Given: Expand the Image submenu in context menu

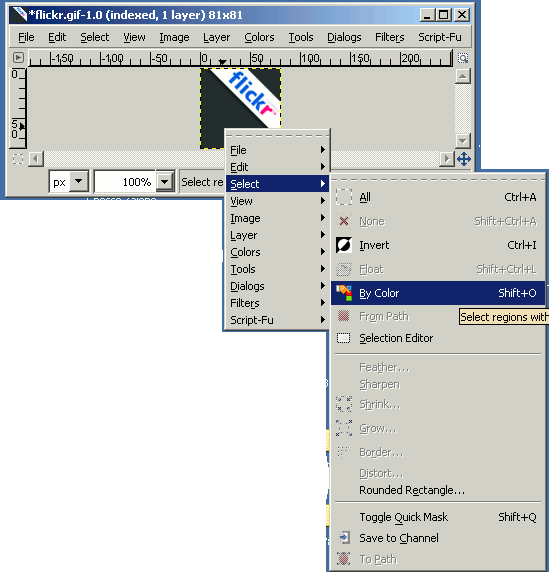Looking at the screenshot, I should [277, 218].
